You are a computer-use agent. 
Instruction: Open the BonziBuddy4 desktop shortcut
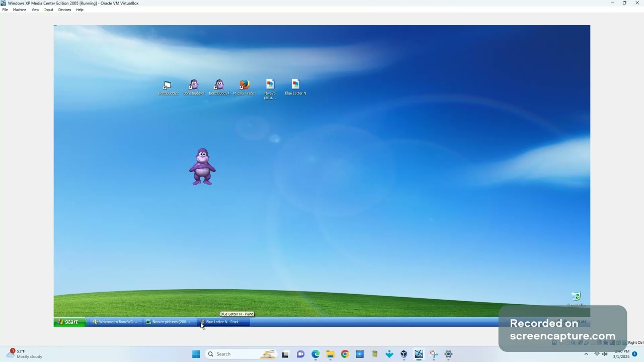pyautogui.click(x=219, y=87)
